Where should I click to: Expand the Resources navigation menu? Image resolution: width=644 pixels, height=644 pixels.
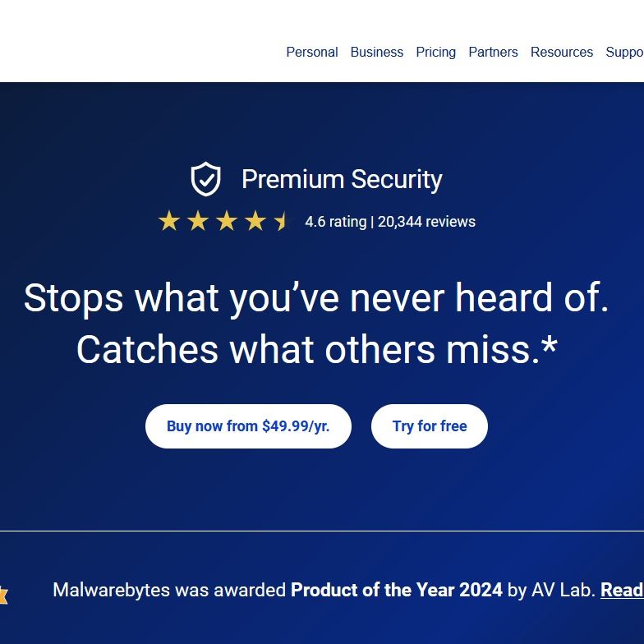pyautogui.click(x=561, y=52)
